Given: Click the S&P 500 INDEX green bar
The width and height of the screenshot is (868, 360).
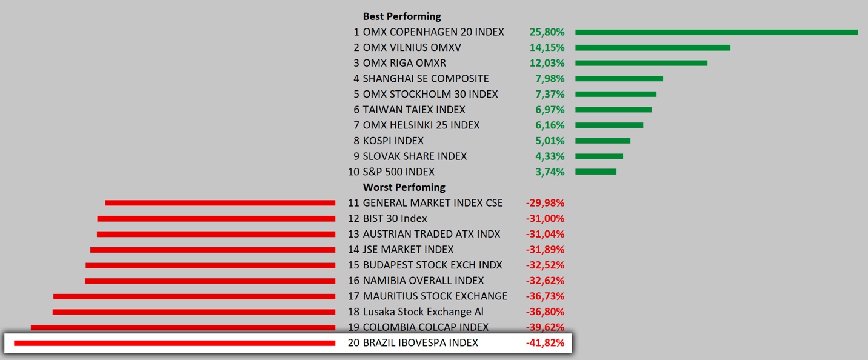Looking at the screenshot, I should [x=595, y=172].
